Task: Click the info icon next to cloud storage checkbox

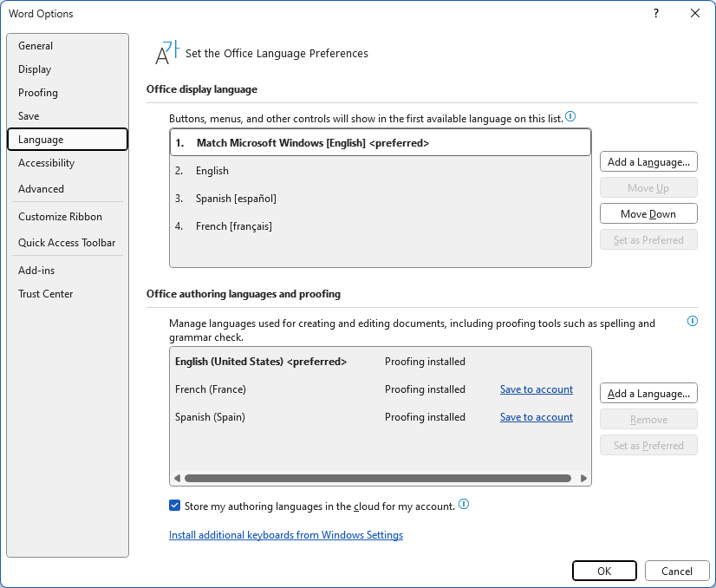Action: (x=464, y=505)
